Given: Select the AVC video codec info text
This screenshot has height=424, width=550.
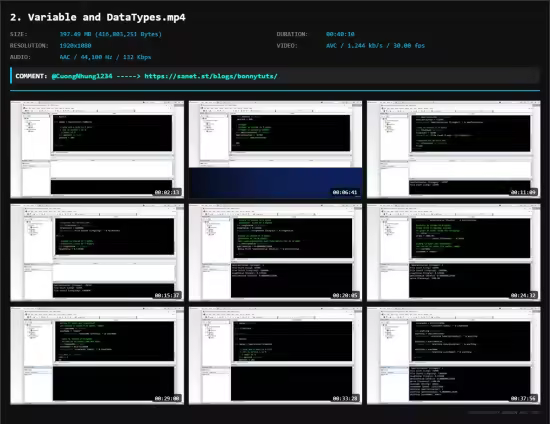Looking at the screenshot, I should point(375,46).
